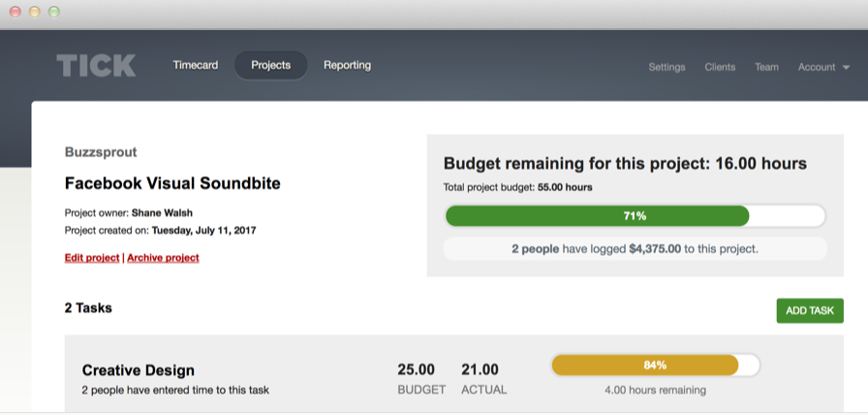Click the green window zoom button
868x415 pixels.
point(53,13)
